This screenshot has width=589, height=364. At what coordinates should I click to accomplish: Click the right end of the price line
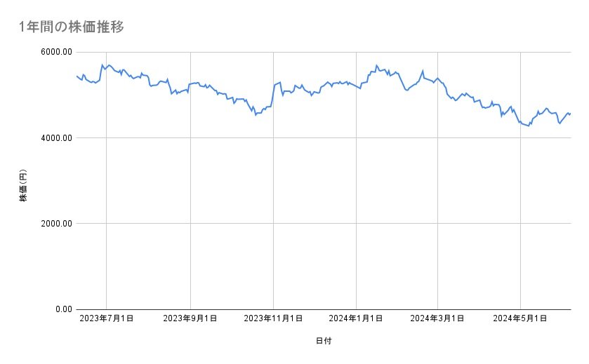click(570, 114)
